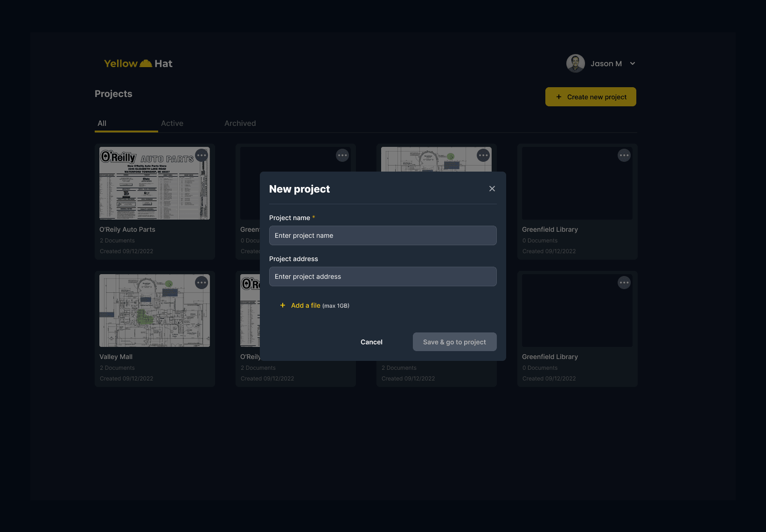The height and width of the screenshot is (532, 766).
Task: Expand the Jason M account dropdown
Action: coord(632,63)
